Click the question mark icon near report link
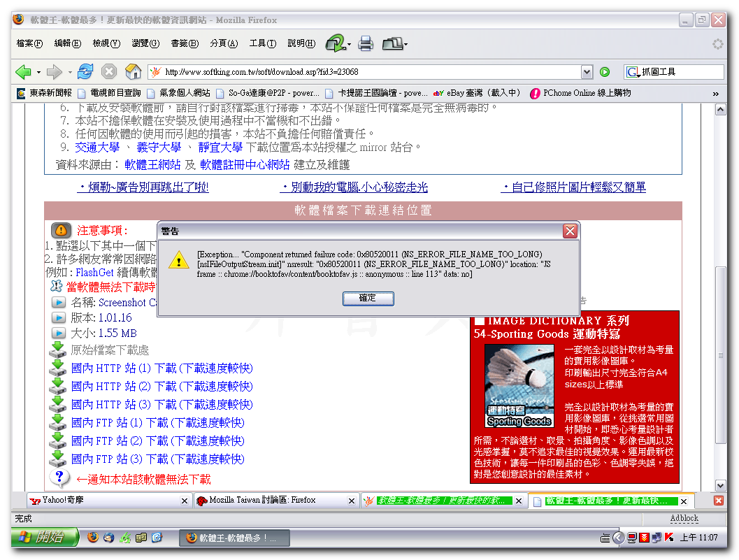739x560 pixels. pos(59,478)
